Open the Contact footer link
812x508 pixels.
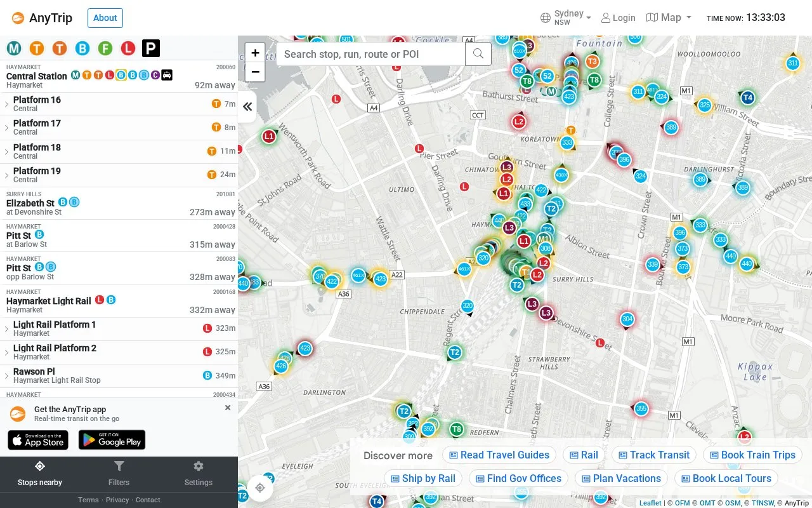[148, 500]
